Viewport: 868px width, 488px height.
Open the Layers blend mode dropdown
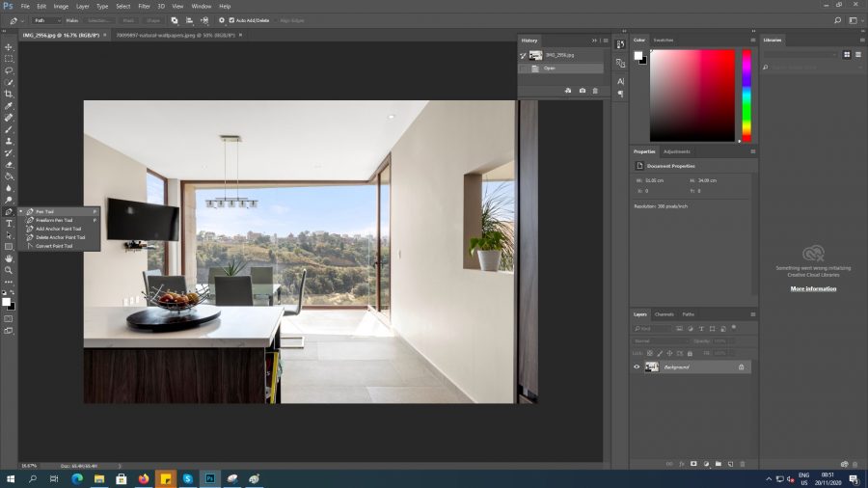click(660, 340)
